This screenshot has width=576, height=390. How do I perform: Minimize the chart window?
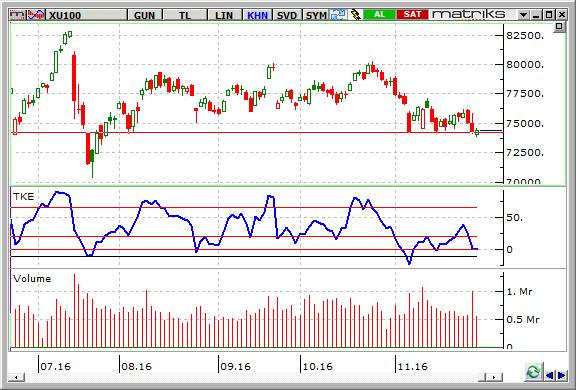tap(537, 15)
